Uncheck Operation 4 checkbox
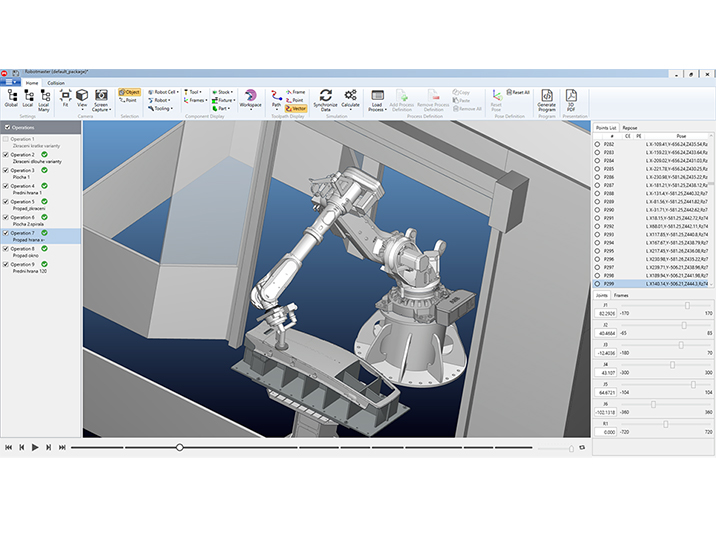This screenshot has height=542, width=716. [x=6, y=186]
